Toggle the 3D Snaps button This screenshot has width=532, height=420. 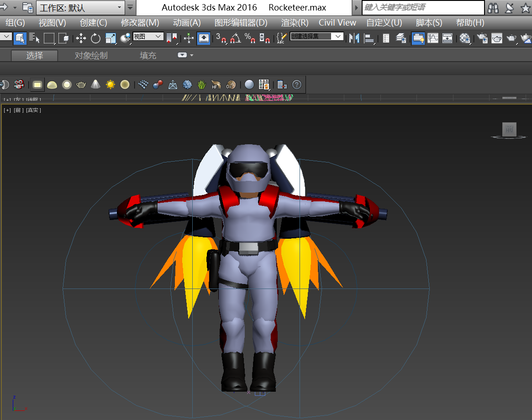(221, 38)
